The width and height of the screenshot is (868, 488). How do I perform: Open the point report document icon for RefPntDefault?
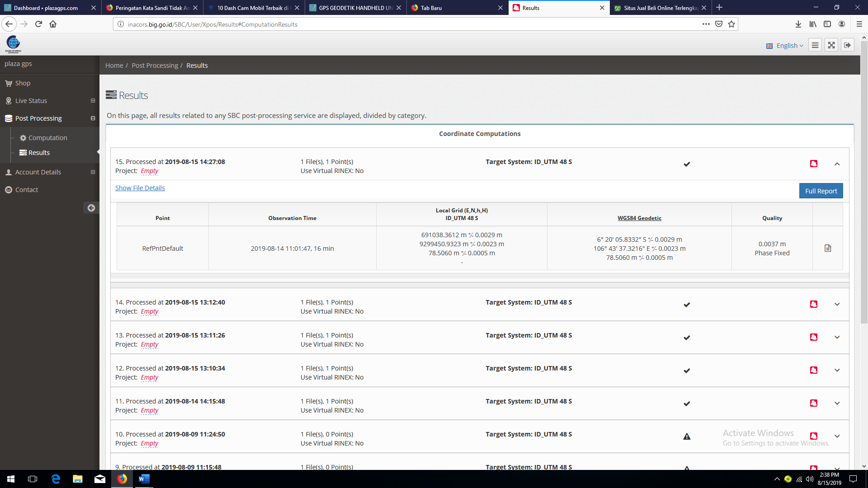click(828, 248)
